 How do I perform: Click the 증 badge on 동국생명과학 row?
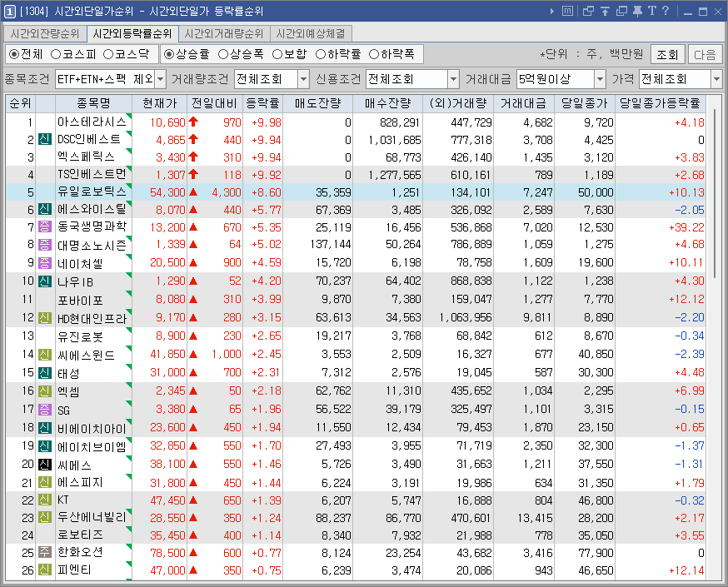tap(45, 227)
